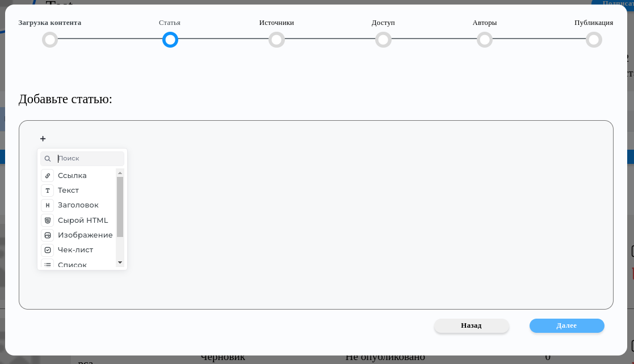Choose the Ссылка link block icon
Image resolution: width=634 pixels, height=364 pixels.
pos(47,176)
